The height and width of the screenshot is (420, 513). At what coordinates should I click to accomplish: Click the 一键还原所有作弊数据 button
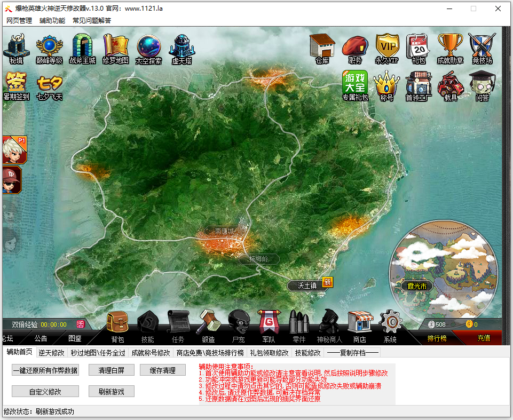pyautogui.click(x=45, y=370)
